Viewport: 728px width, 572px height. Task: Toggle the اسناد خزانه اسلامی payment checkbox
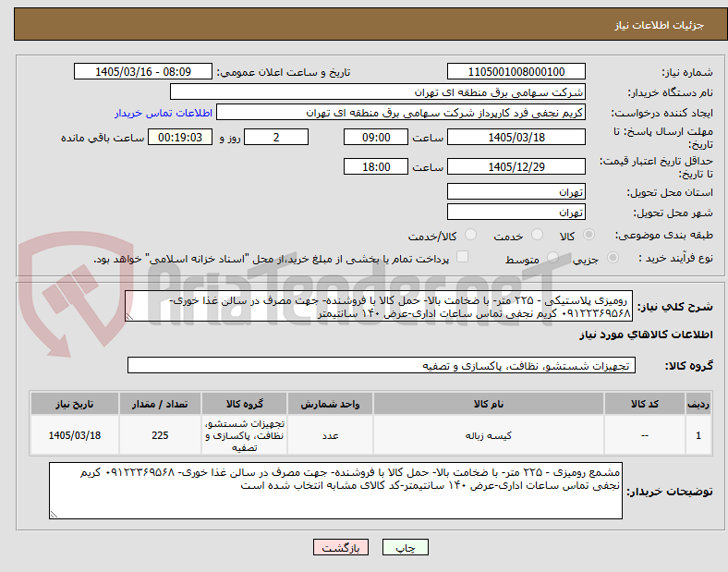click(463, 257)
